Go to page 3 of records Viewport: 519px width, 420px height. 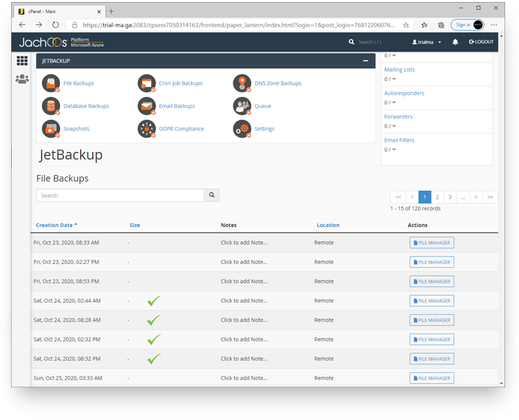(450, 197)
